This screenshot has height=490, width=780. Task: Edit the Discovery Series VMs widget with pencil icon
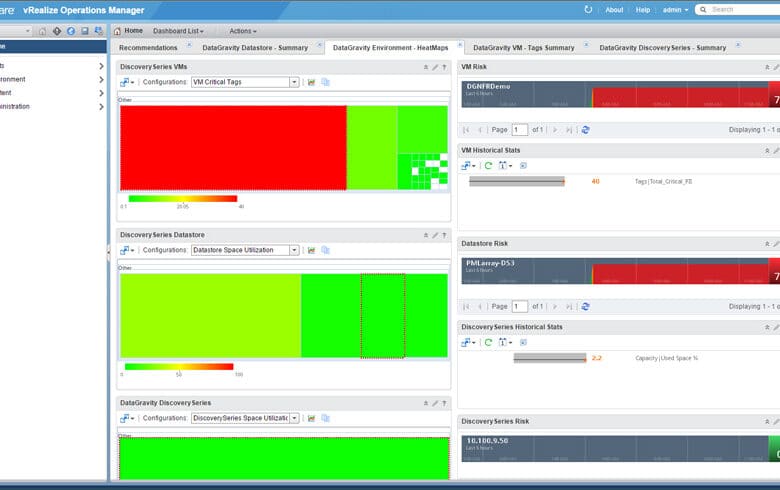coord(435,67)
